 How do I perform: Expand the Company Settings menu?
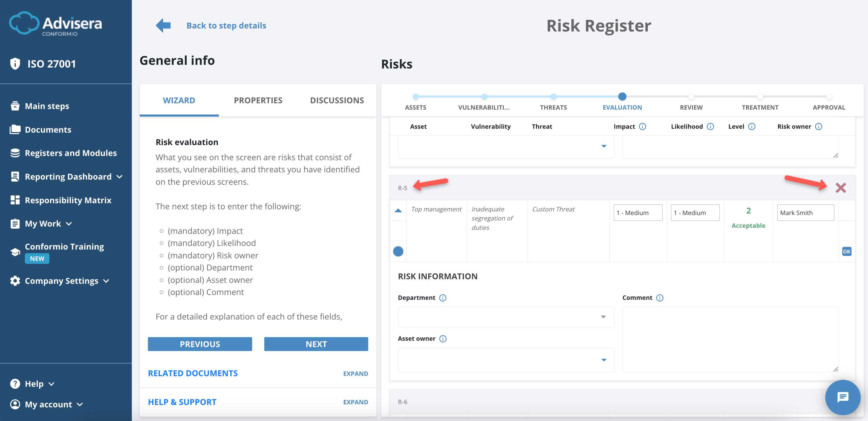point(106,280)
